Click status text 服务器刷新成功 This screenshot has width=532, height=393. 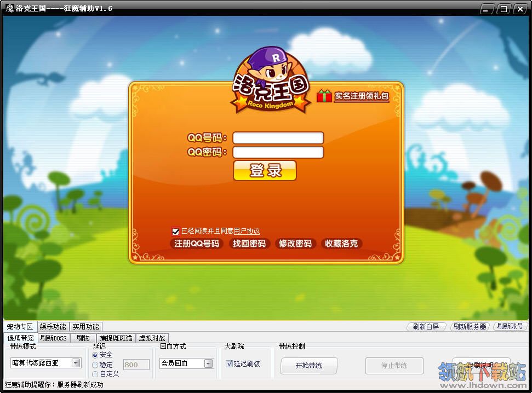81,385
